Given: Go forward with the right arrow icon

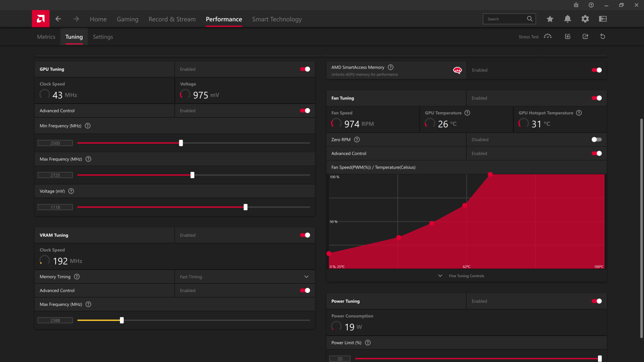Looking at the screenshot, I should coord(76,19).
